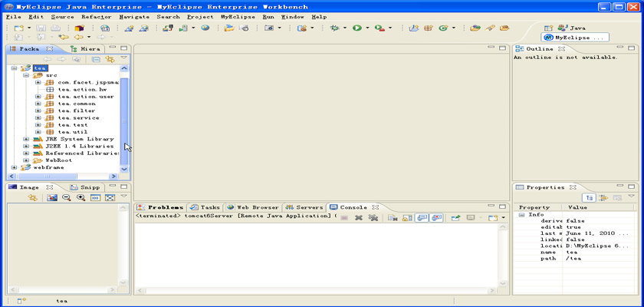Click Remove Launch X icon in Console
This screenshot has width=644, height=307.
(359, 218)
